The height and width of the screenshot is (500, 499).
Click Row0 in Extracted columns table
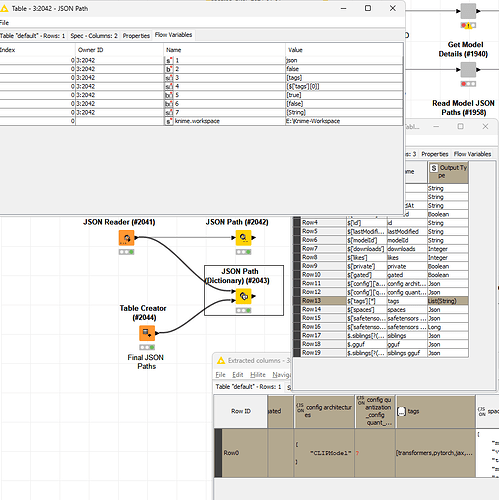231,453
